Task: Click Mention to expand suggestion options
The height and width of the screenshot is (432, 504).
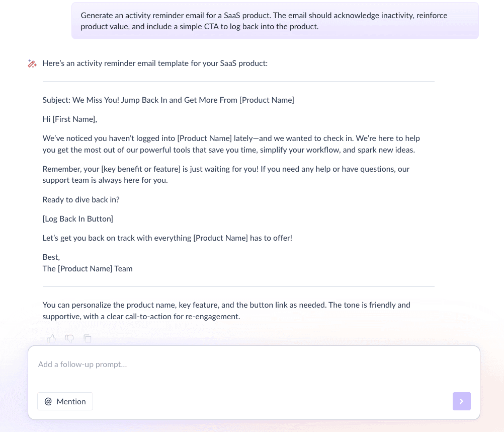Action: (71, 401)
